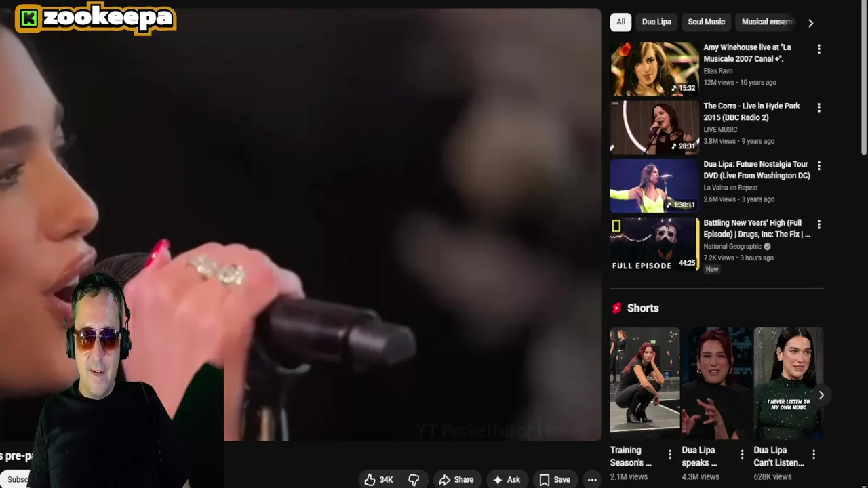This screenshot has width=868, height=488.
Task: Click the page vertical scrollbar
Action: tap(863, 78)
